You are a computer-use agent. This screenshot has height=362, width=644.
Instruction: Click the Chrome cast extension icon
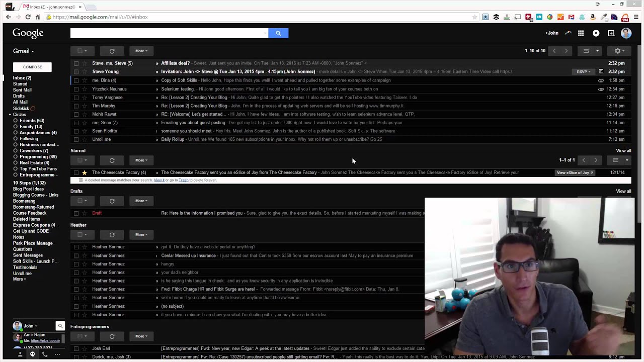[x=518, y=17]
